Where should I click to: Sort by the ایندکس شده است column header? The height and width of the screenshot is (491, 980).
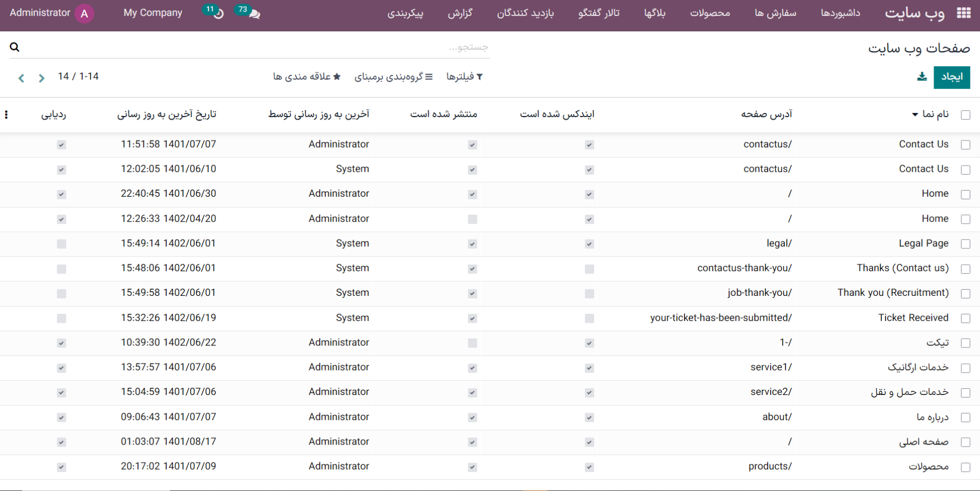point(557,114)
